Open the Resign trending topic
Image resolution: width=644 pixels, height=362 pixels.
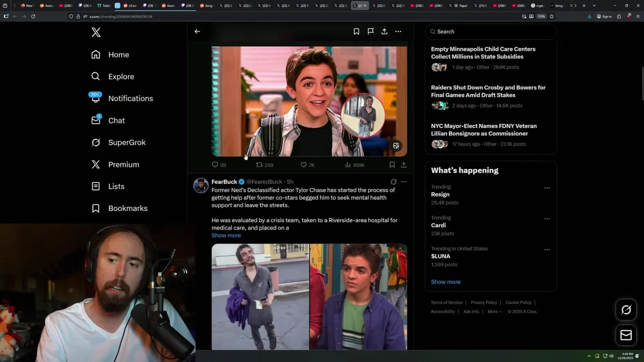(x=440, y=195)
